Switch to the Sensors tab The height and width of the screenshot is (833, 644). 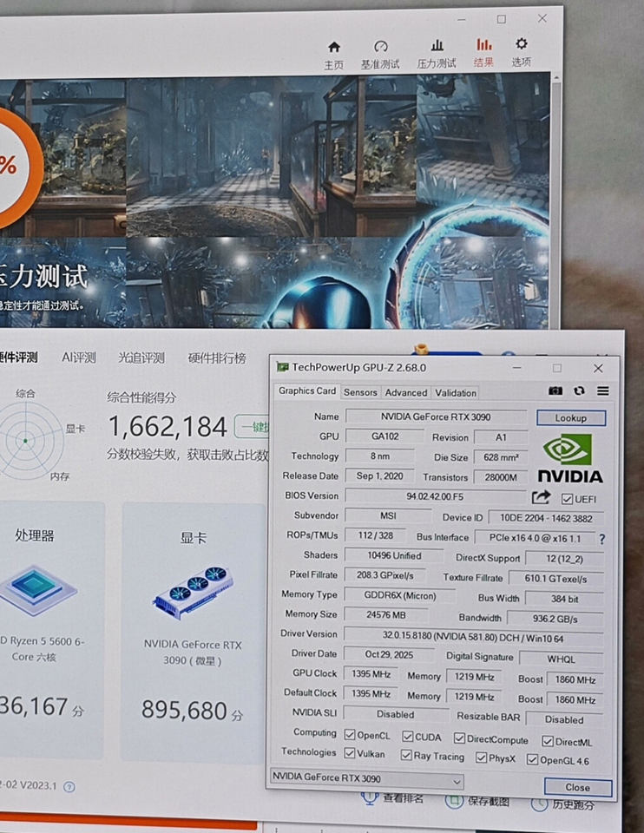tap(360, 392)
